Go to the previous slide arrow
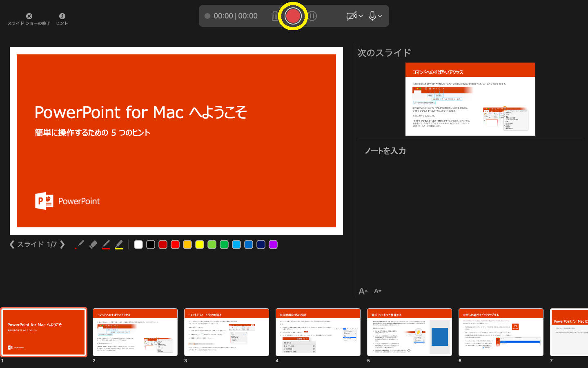 point(12,245)
